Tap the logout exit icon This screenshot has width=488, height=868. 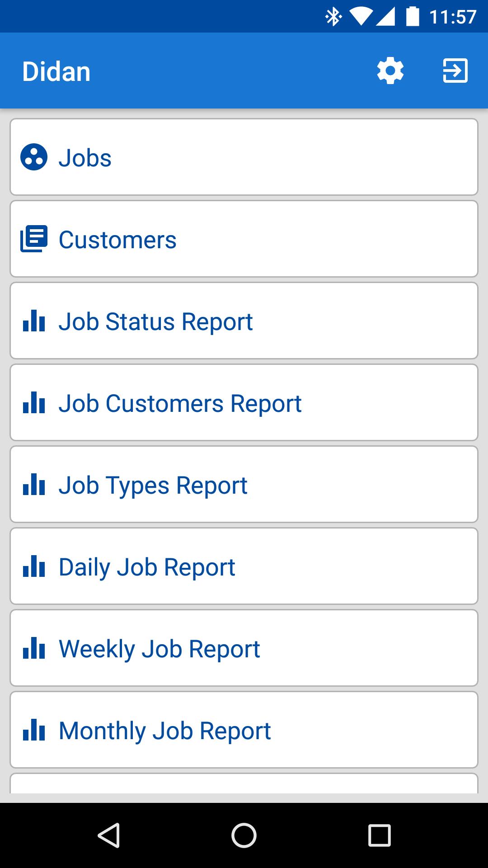(x=455, y=71)
